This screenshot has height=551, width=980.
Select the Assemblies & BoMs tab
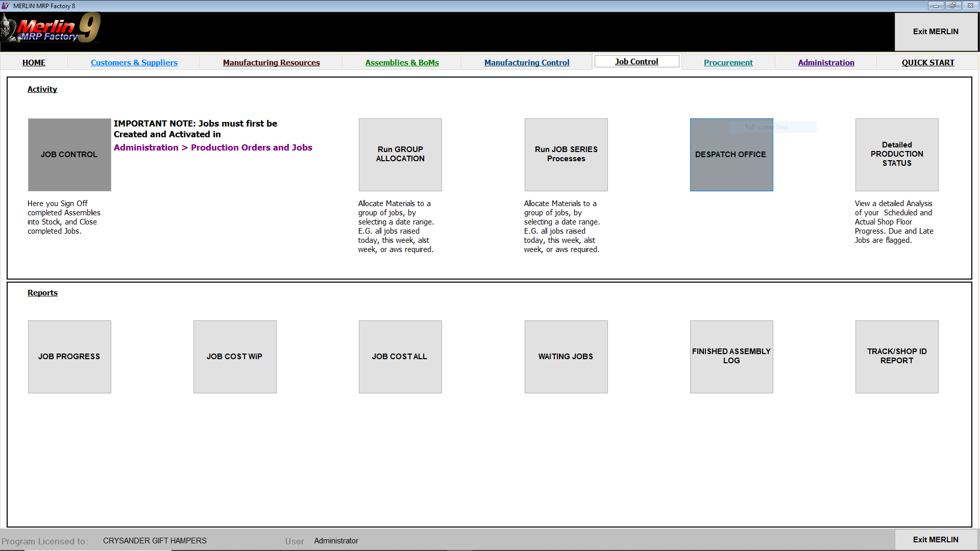[402, 62]
